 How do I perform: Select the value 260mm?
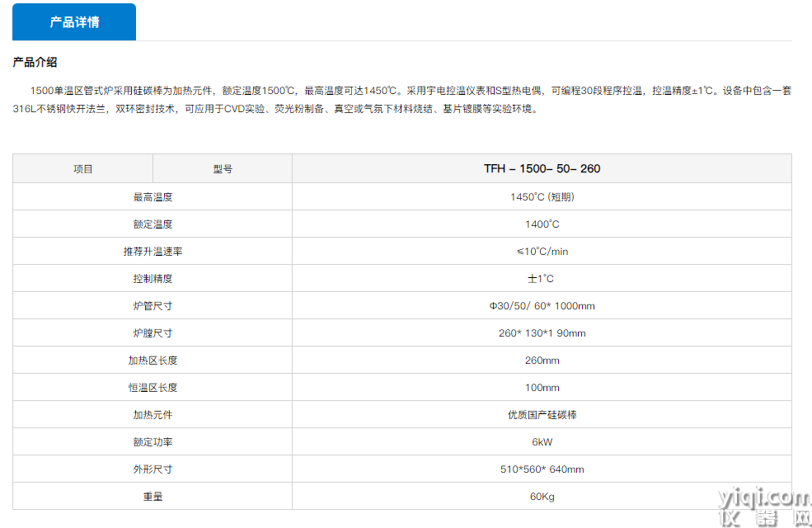pyautogui.click(x=542, y=361)
